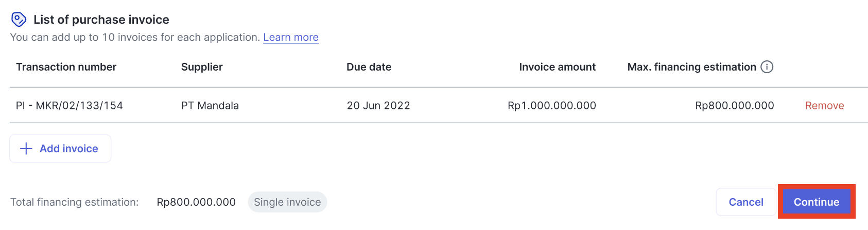Click the List of purchase invoice heading

pos(101,20)
